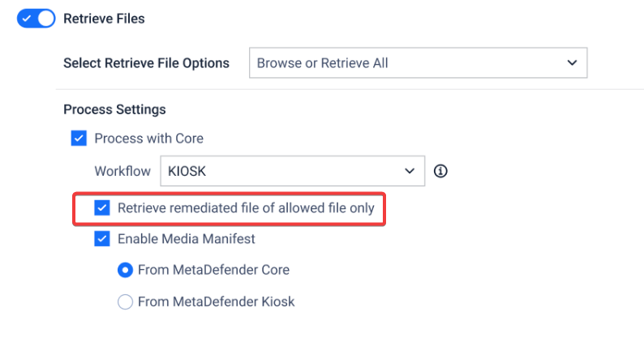Image resolution: width=644 pixels, height=338 pixels.
Task: Click the Select Retrieve File Options label
Action: point(146,62)
